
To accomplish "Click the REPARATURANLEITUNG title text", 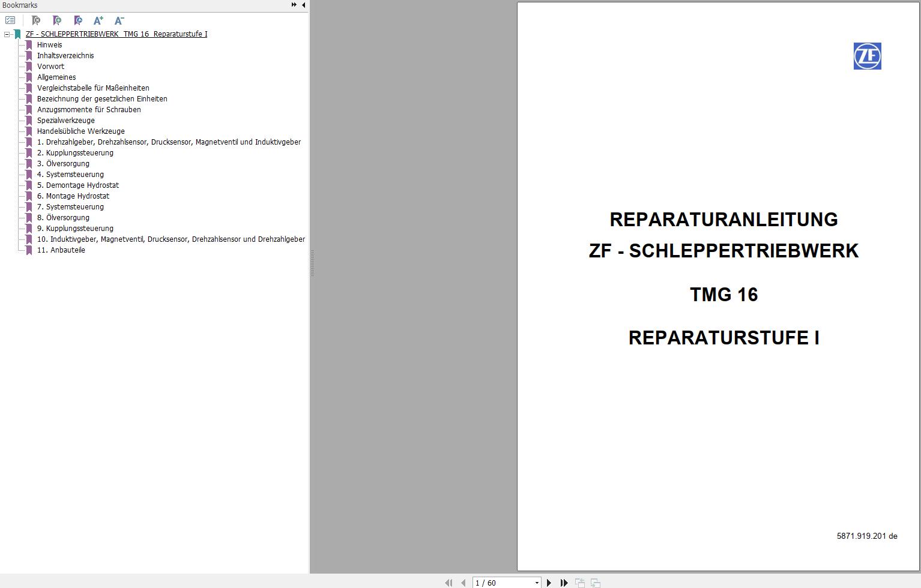I will (x=723, y=220).
